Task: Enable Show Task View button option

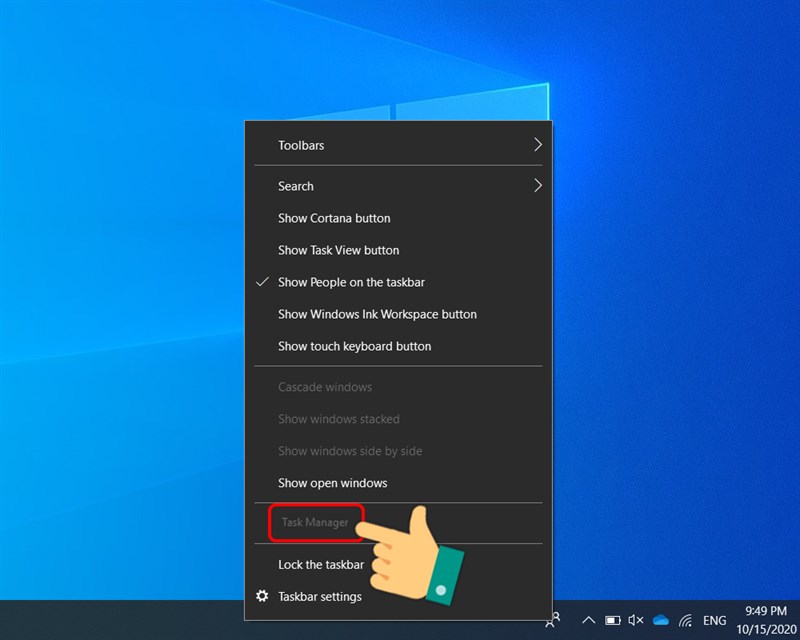Action: pos(338,250)
